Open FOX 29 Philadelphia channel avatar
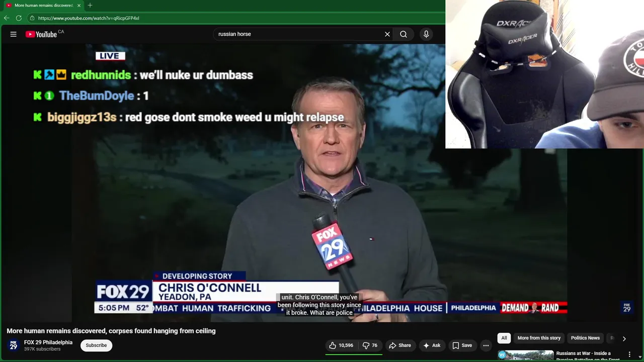The height and width of the screenshot is (362, 644). point(14,345)
